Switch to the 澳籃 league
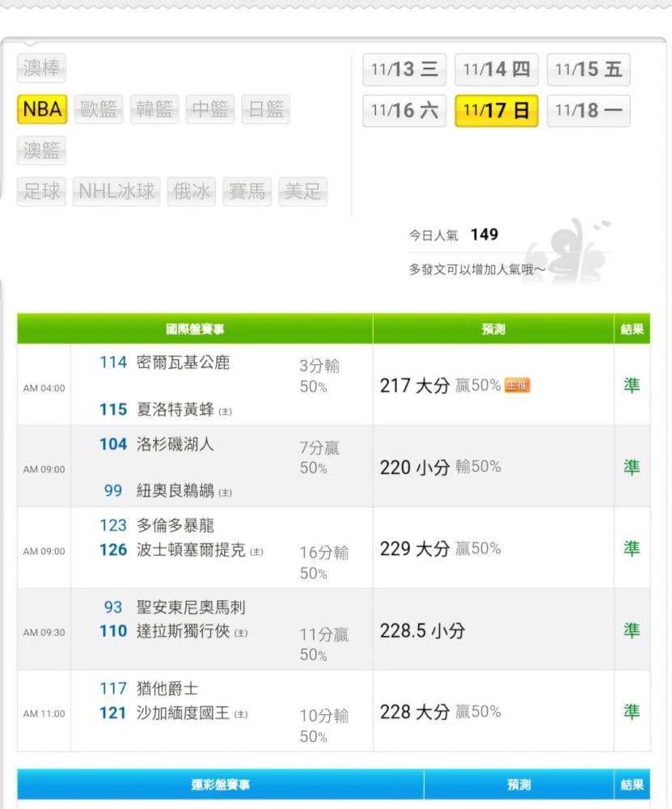This screenshot has width=672, height=809. (x=41, y=150)
